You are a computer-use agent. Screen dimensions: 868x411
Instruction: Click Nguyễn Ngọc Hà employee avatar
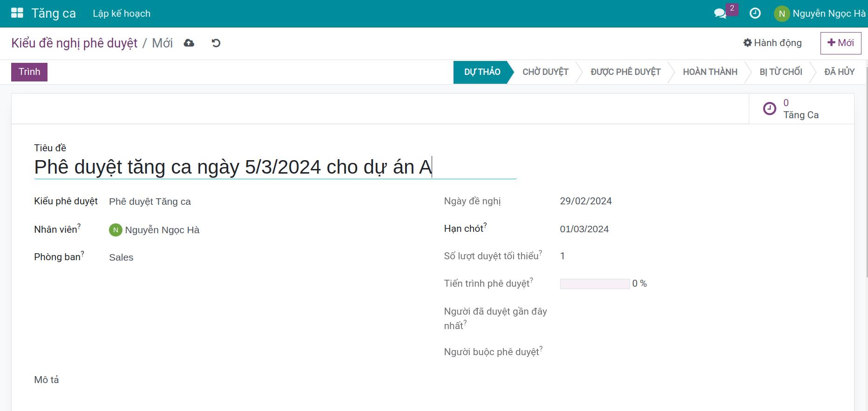pyautogui.click(x=115, y=230)
